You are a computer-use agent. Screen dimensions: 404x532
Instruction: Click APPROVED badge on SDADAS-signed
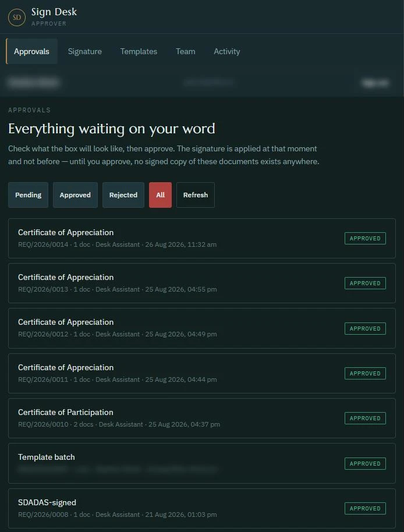(366, 508)
